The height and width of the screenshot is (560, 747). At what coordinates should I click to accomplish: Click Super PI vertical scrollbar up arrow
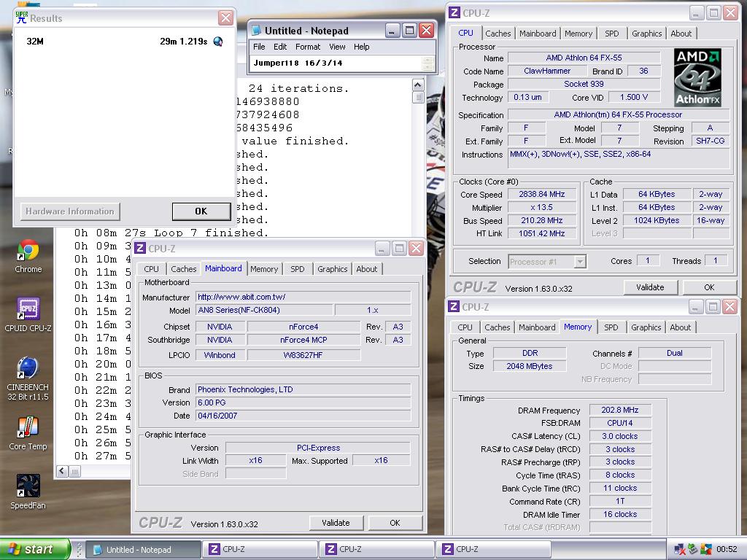click(x=418, y=85)
